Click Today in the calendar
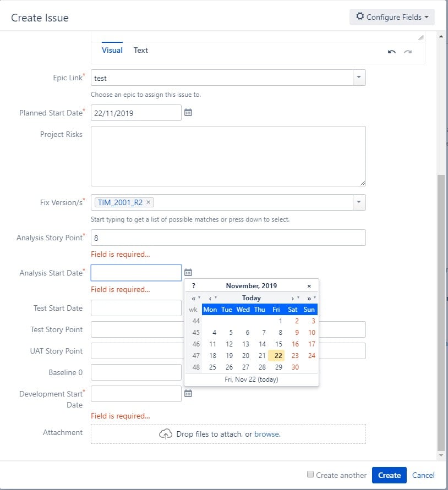Viewport: 448px width, 490px height. 251,298
